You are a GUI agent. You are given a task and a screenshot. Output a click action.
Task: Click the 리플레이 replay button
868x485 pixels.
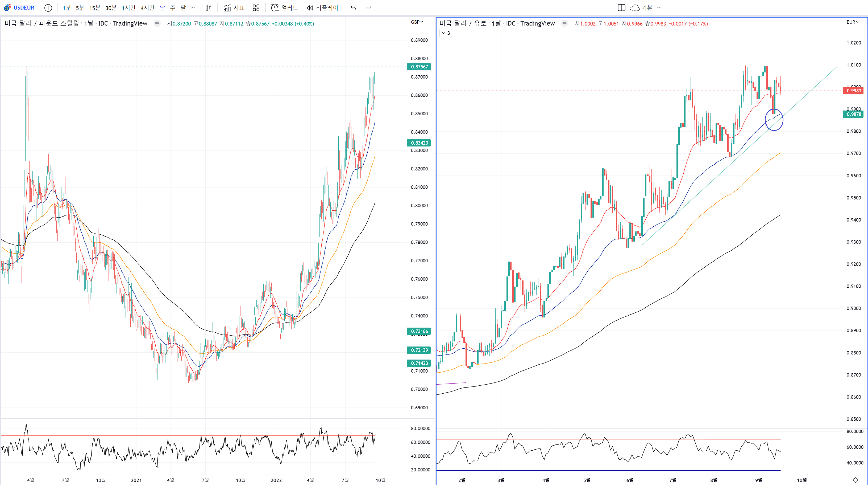pyautogui.click(x=322, y=8)
